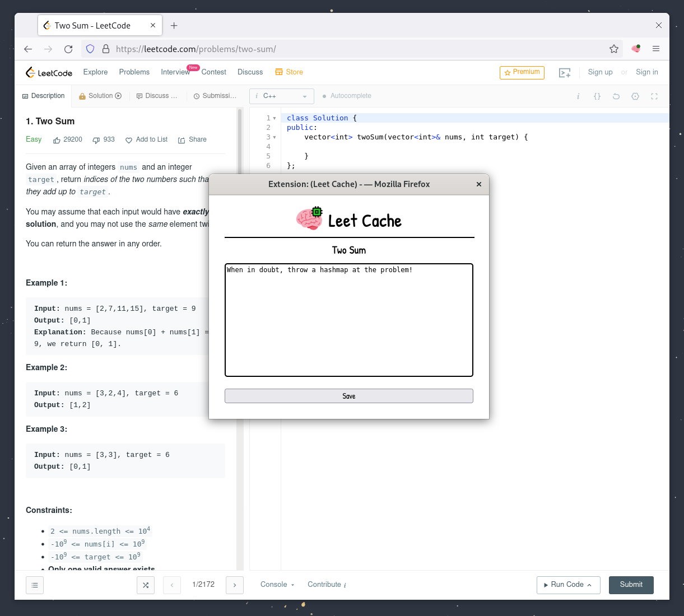Click the Easy difficulty label
Screen dimensions: 684x616
coord(34,139)
